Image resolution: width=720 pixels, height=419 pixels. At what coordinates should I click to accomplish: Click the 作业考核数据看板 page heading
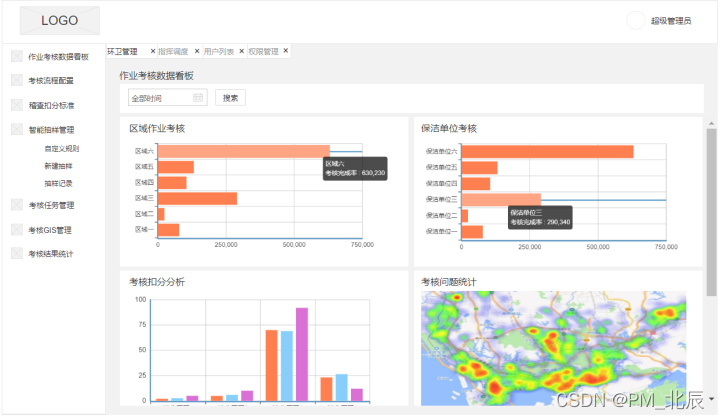pyautogui.click(x=157, y=76)
